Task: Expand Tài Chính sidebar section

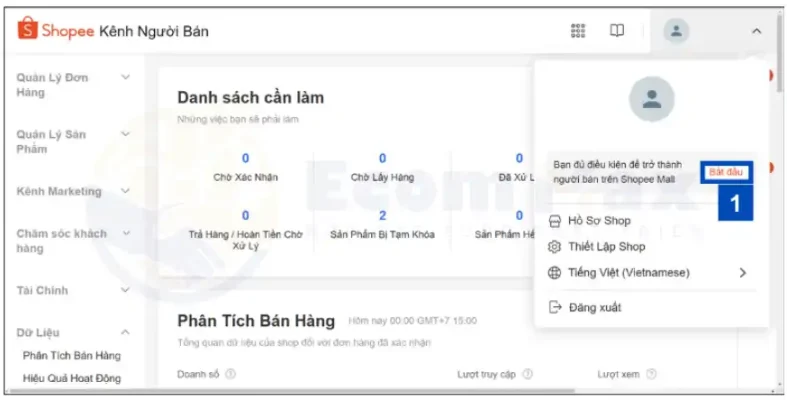Action: pyautogui.click(x=125, y=290)
